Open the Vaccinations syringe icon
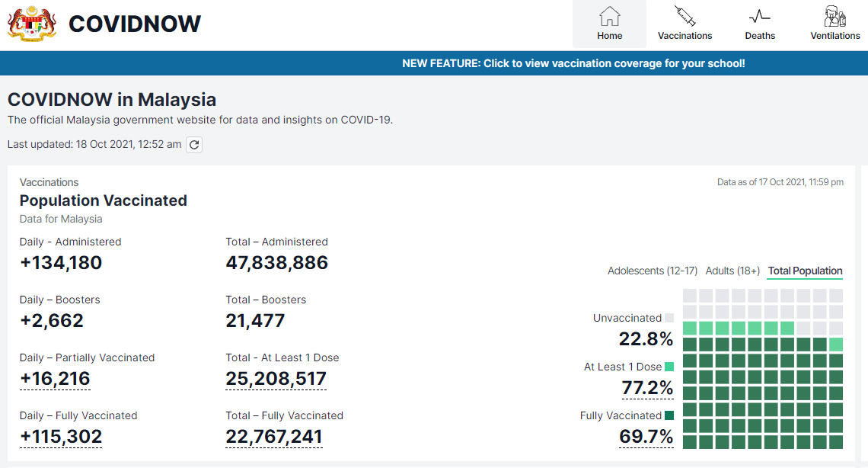 coord(685,16)
